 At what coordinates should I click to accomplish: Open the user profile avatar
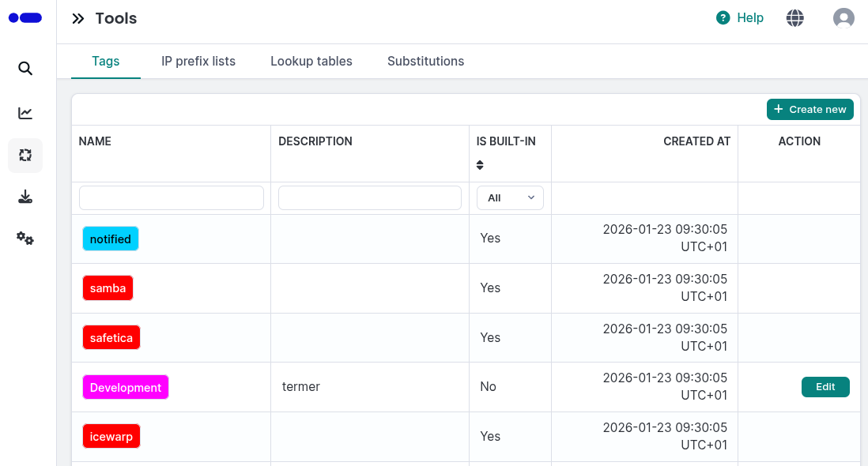(843, 18)
